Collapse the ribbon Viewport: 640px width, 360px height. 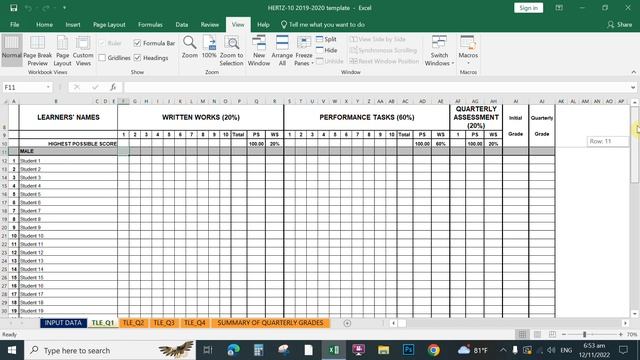633,72
